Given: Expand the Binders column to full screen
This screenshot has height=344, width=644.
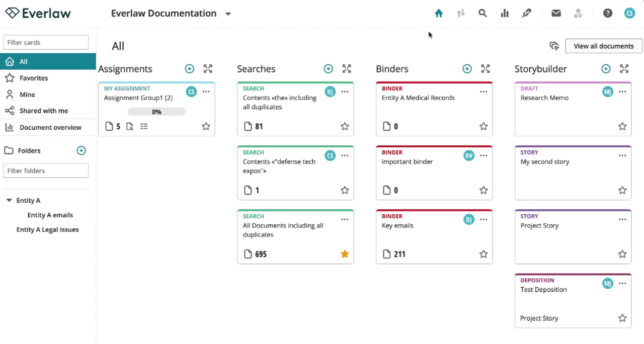Looking at the screenshot, I should pyautogui.click(x=486, y=69).
